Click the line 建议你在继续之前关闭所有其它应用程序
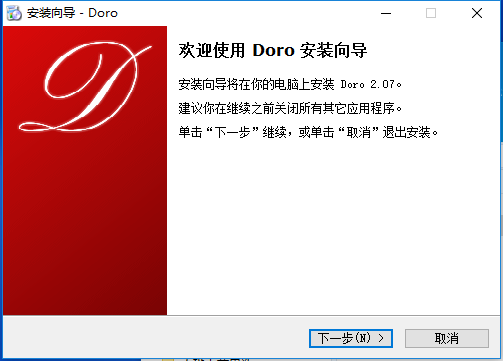The width and height of the screenshot is (503, 361). [x=290, y=108]
